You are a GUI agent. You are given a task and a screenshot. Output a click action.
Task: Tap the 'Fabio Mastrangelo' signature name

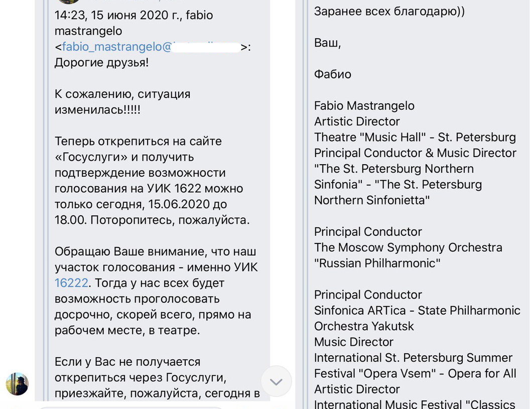coord(364,106)
